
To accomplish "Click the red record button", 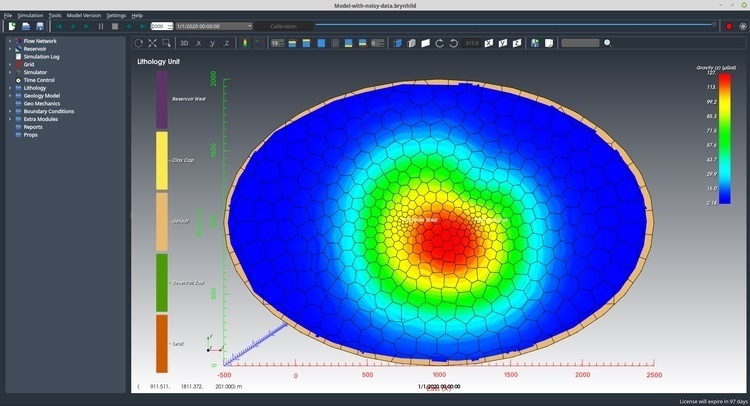I will [728, 26].
